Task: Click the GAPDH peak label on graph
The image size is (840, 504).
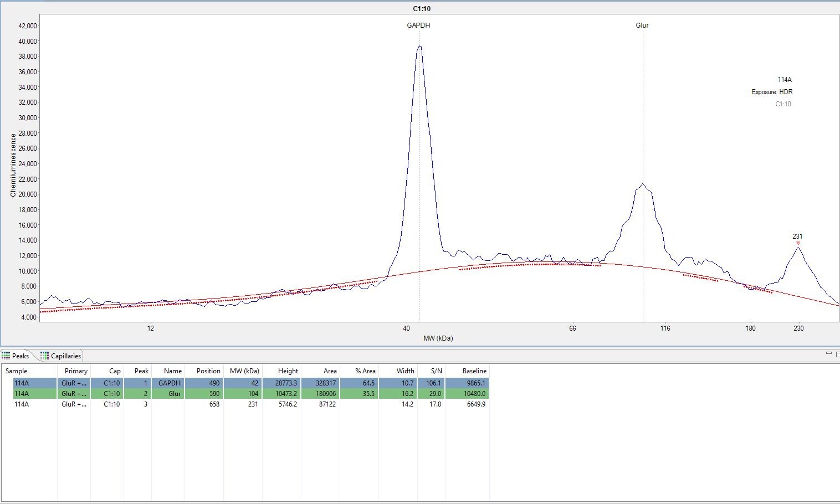Action: 418,25
